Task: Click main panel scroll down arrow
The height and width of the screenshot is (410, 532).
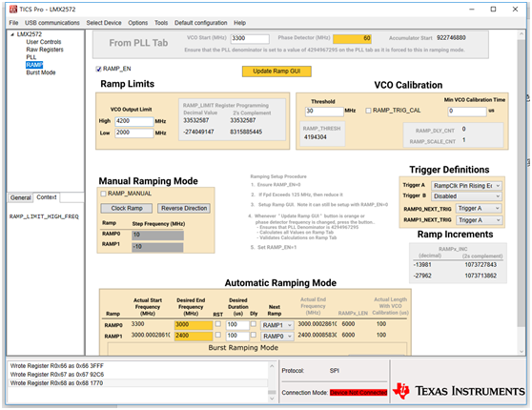Action: click(522, 352)
